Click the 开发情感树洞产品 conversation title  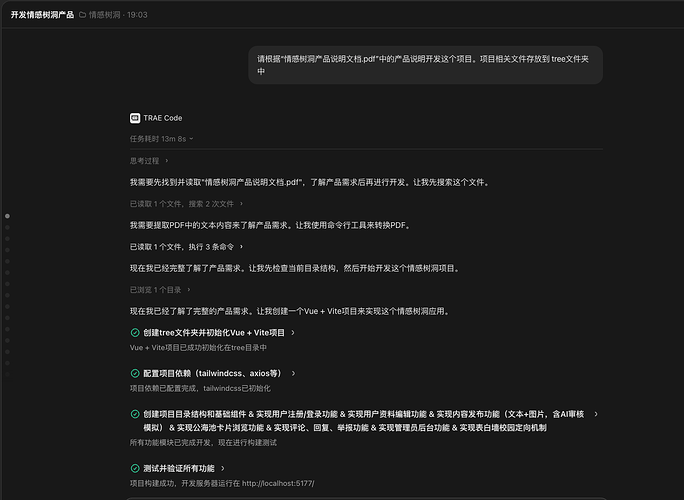[x=42, y=15]
